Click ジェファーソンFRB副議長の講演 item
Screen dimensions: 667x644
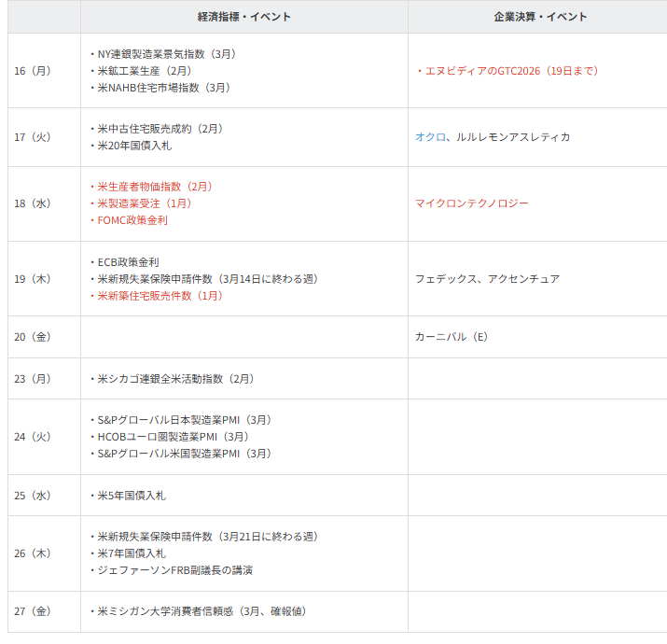pyautogui.click(x=174, y=570)
